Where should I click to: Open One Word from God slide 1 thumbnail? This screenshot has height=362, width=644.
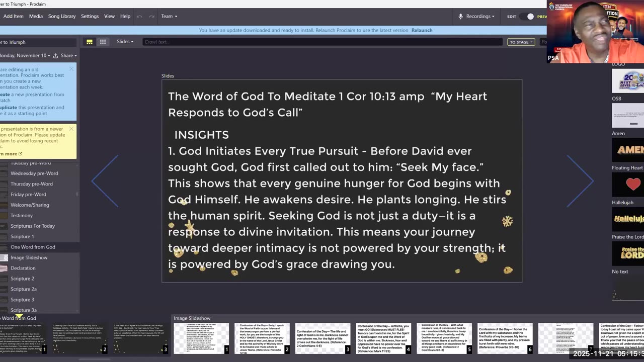point(23,338)
